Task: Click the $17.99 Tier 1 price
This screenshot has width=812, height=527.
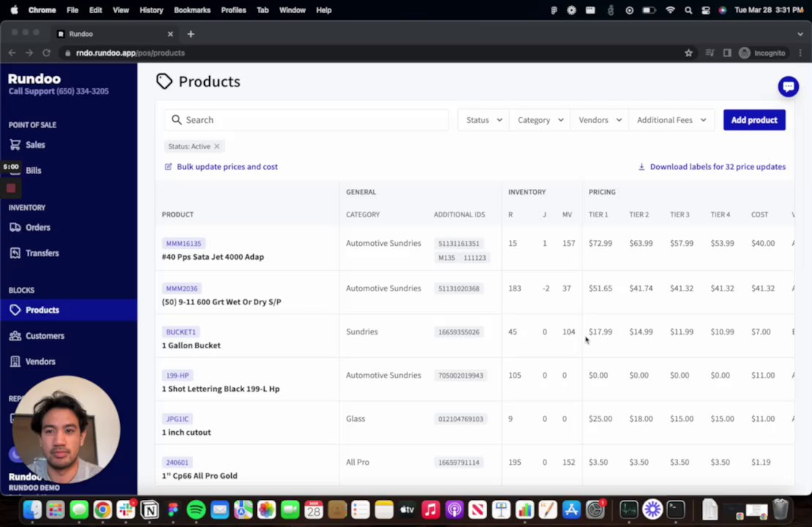Action: click(600, 332)
